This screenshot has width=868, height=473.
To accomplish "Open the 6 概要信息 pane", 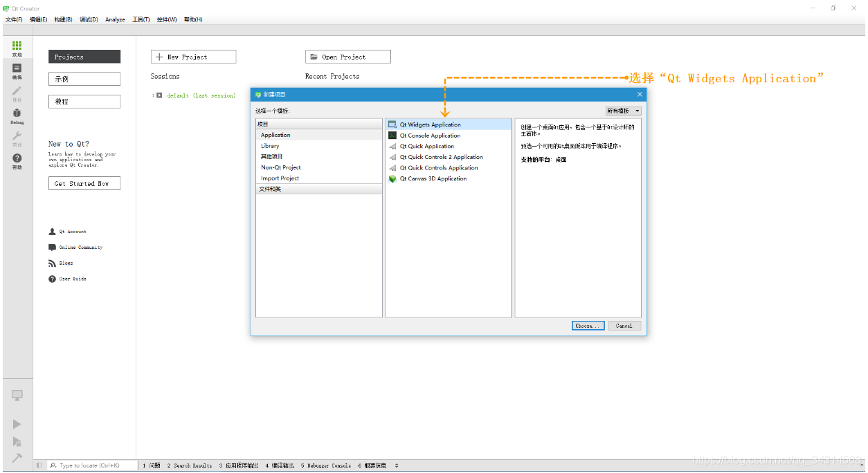I will point(372,465).
